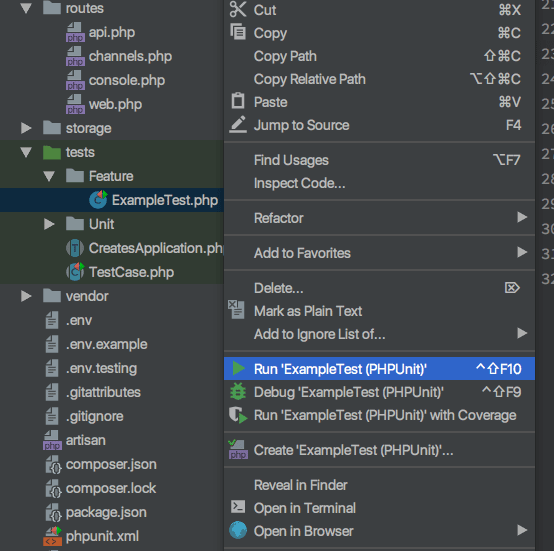554x551 pixels.
Task: Click the composer.json file icon
Action: coord(53,464)
